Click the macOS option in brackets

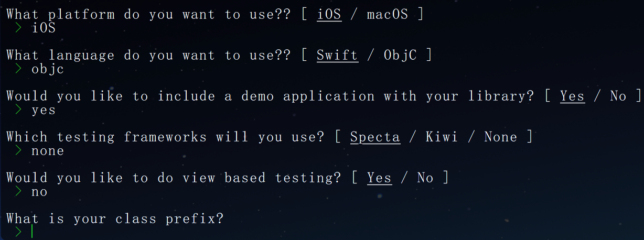pos(387,14)
